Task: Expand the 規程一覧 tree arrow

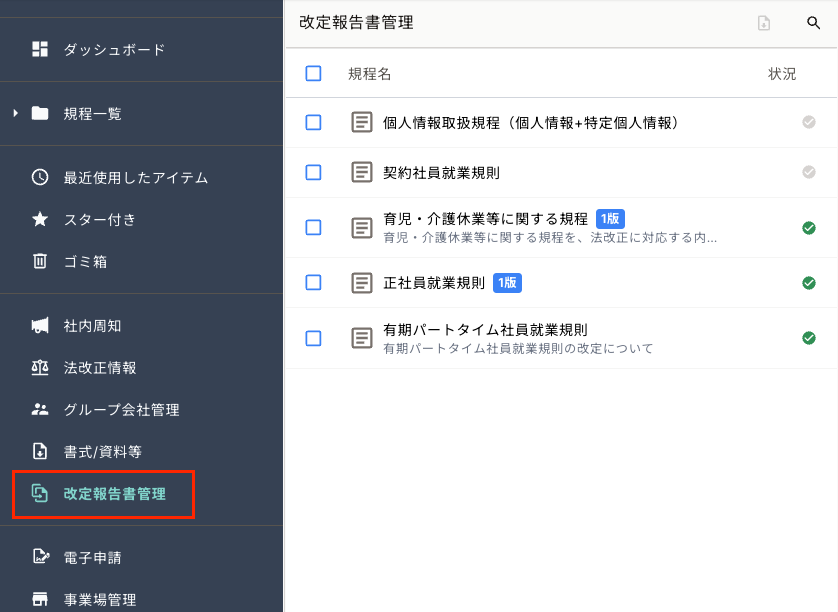Action: point(15,113)
